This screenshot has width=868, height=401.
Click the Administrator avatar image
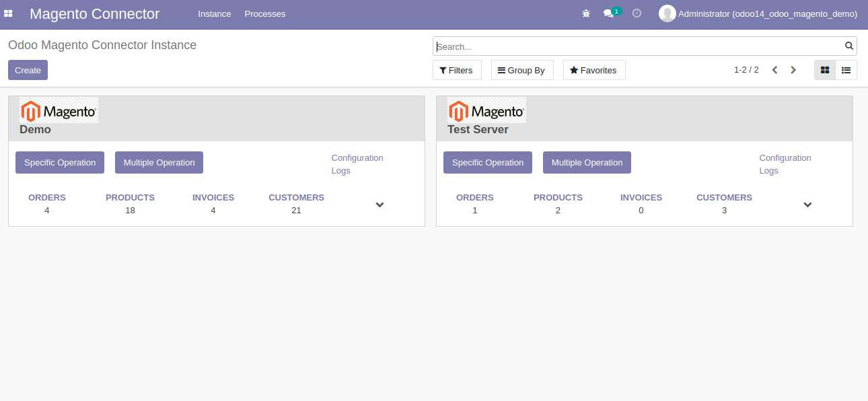(667, 13)
